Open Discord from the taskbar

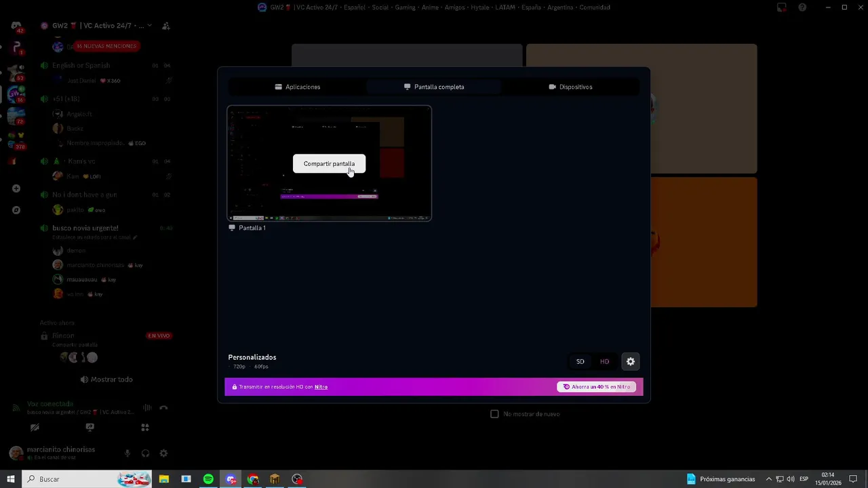pos(231,479)
